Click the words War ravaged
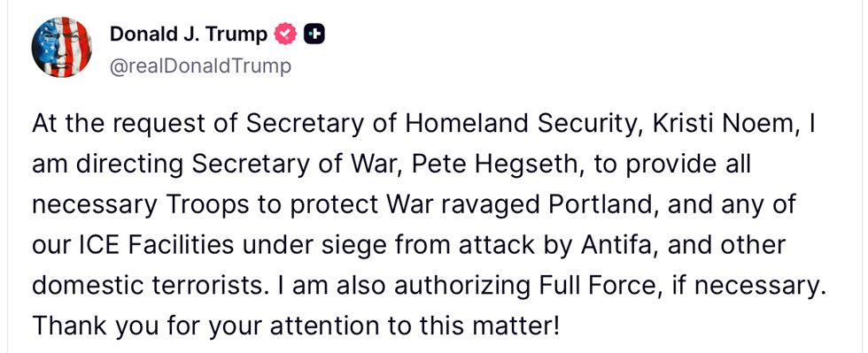The width and height of the screenshot is (868, 353). coord(461,206)
